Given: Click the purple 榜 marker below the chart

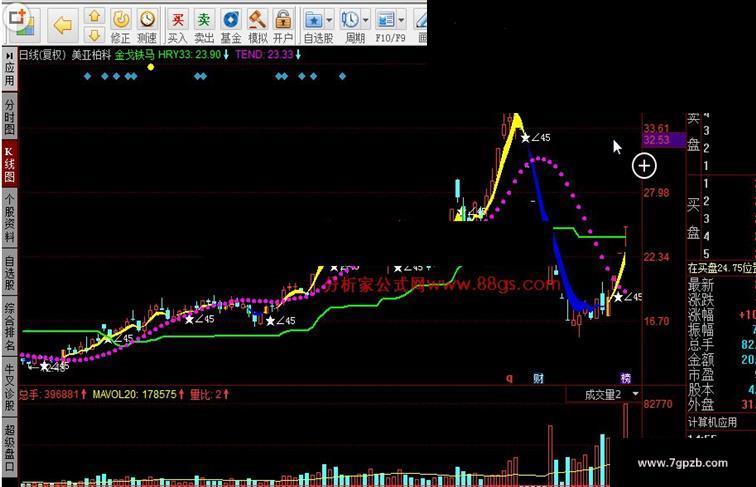Looking at the screenshot, I should [x=625, y=378].
